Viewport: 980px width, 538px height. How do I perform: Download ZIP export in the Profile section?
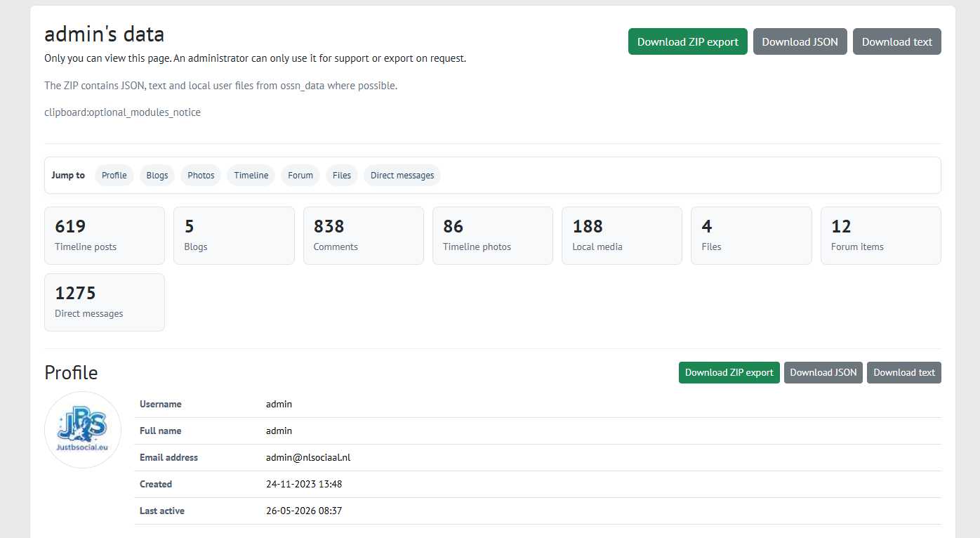point(729,372)
